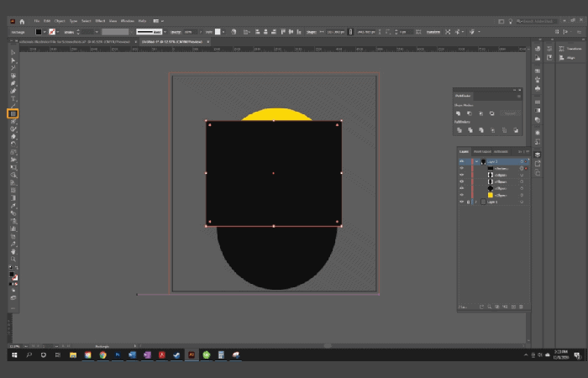Click target circle of Layer 2

click(x=522, y=161)
